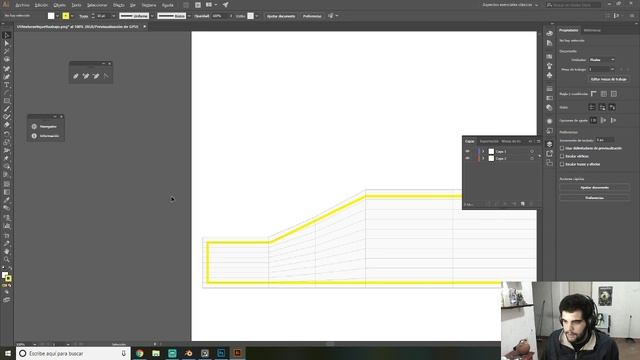Image resolution: width=640 pixels, height=360 pixels.
Task: Select the Rotate tool
Action: tap(7, 134)
